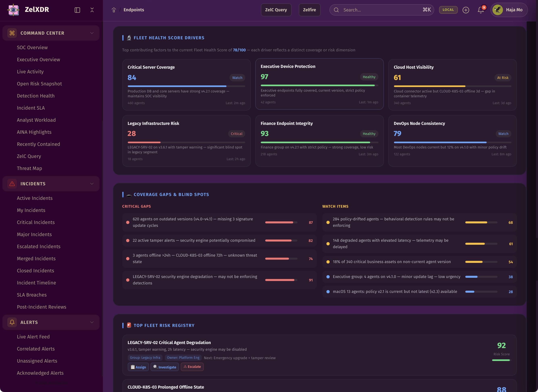Collapse the Alerts section chevron
Screen dimensions: 538x392
pos(92,322)
